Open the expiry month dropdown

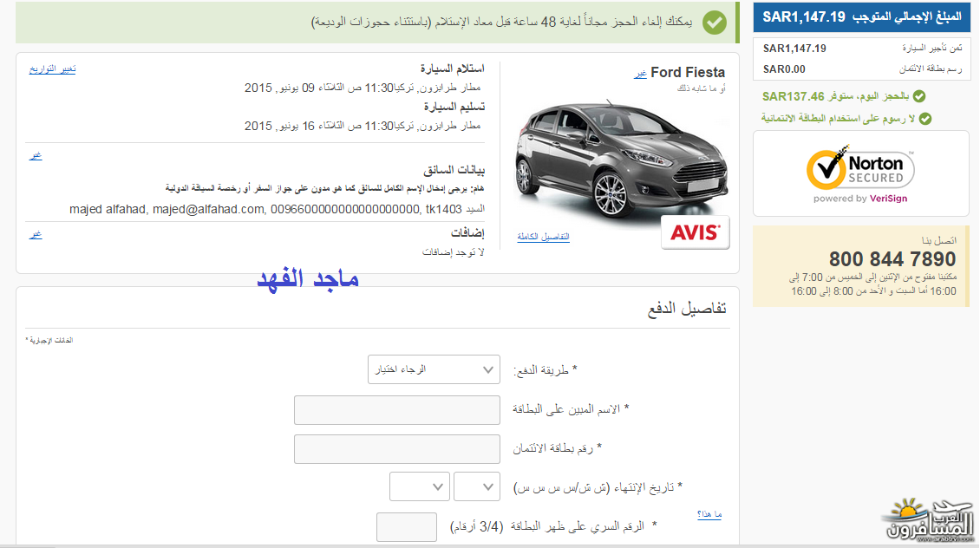(x=476, y=486)
